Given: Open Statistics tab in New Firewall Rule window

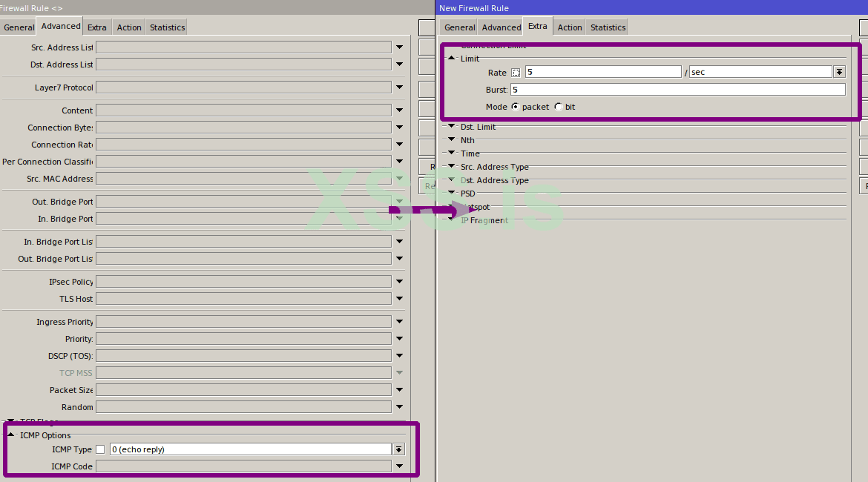Looking at the screenshot, I should point(608,27).
